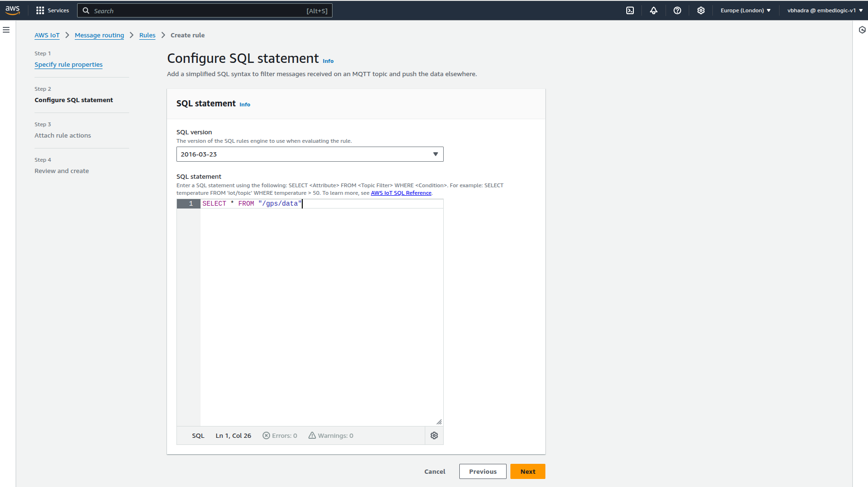Click the Previous button
Viewport: 868px width, 487px height.
482,471
